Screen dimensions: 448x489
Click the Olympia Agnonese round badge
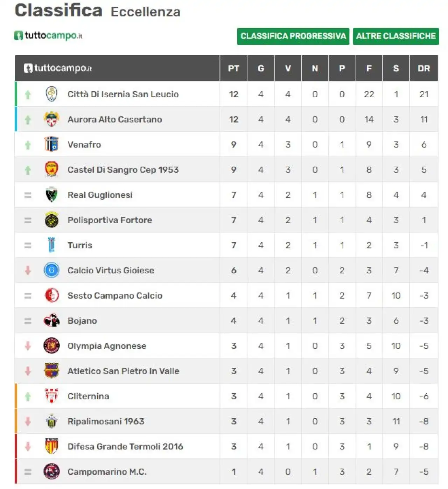point(51,346)
